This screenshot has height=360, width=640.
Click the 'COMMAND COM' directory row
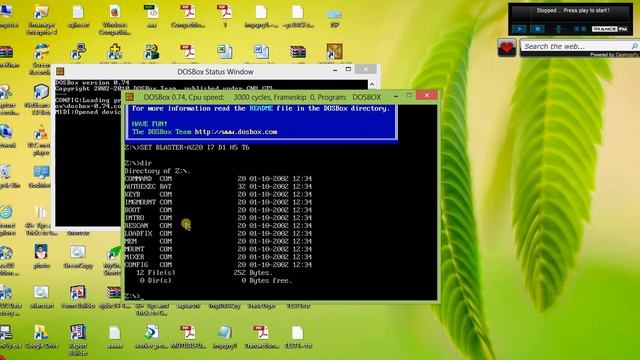[x=218, y=179]
